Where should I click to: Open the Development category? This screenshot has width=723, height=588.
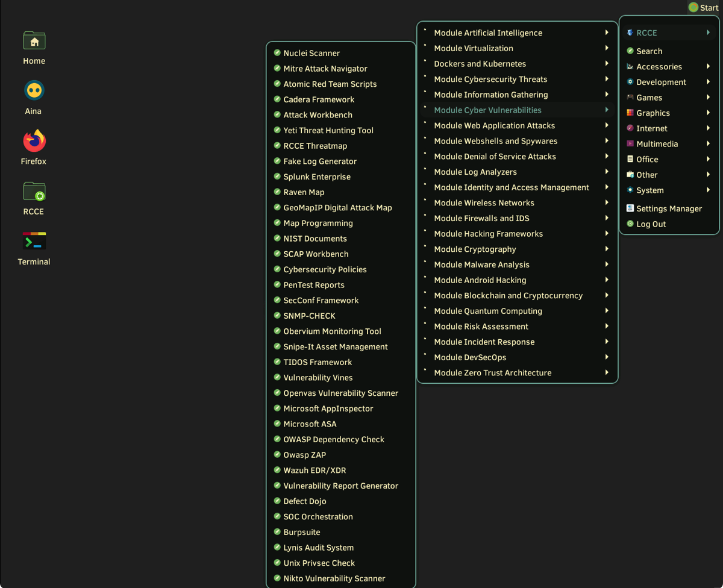(x=661, y=82)
